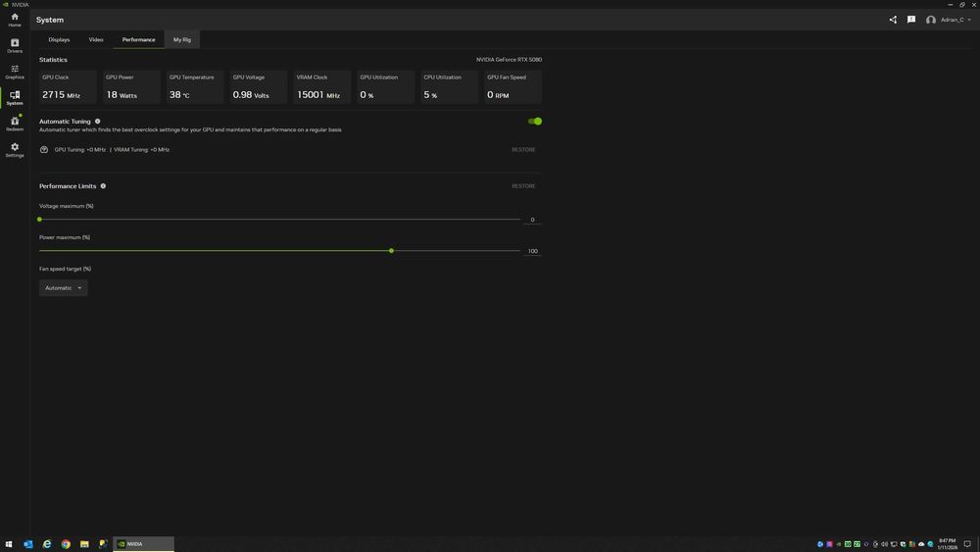Select the System sidebar icon

(x=15, y=97)
